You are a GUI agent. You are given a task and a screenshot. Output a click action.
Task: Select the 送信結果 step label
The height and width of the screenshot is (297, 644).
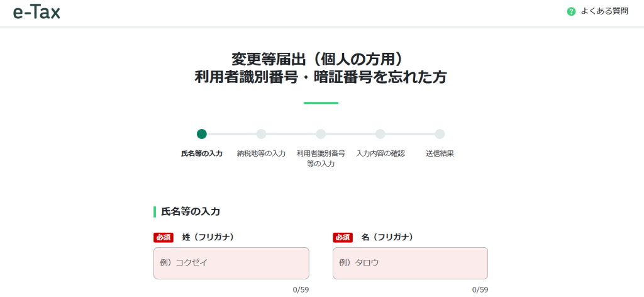[x=440, y=154]
